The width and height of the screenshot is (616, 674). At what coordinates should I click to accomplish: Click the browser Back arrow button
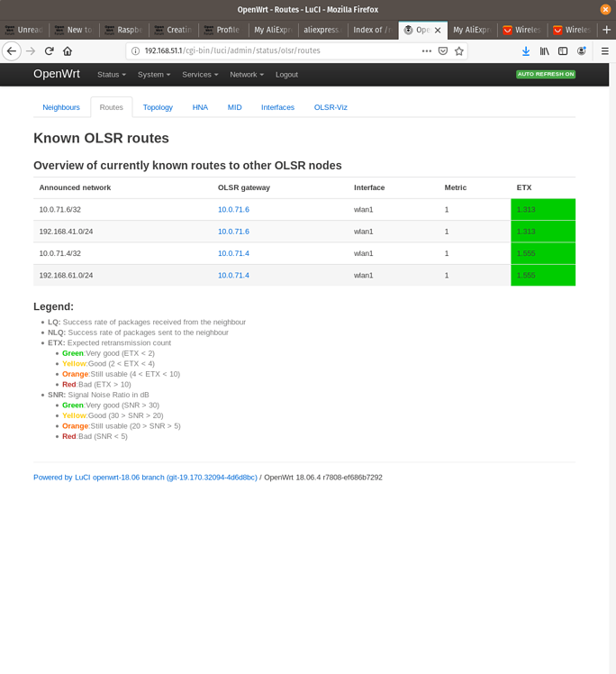coord(12,51)
